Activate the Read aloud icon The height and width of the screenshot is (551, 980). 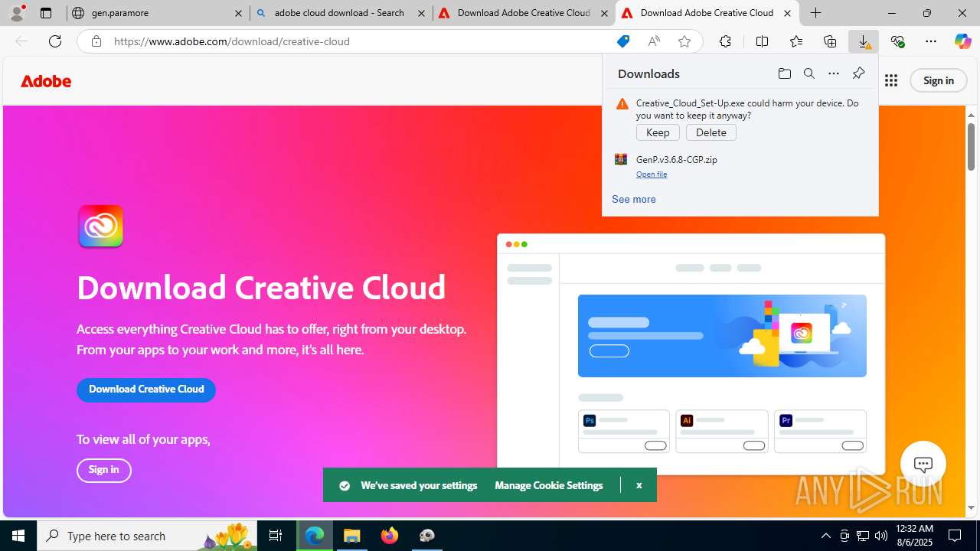pos(654,41)
